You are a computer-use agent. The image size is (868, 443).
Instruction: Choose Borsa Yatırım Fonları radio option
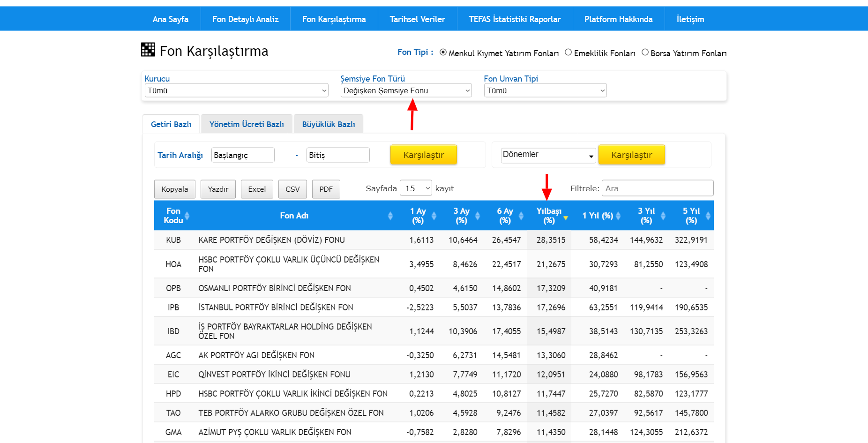[645, 53]
